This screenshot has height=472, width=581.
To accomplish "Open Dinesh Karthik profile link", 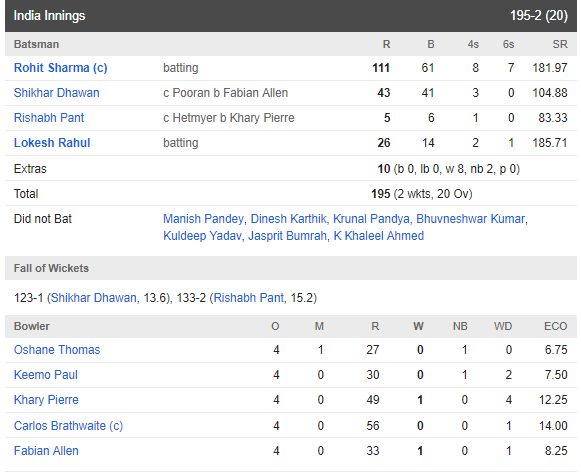I will [x=288, y=219].
